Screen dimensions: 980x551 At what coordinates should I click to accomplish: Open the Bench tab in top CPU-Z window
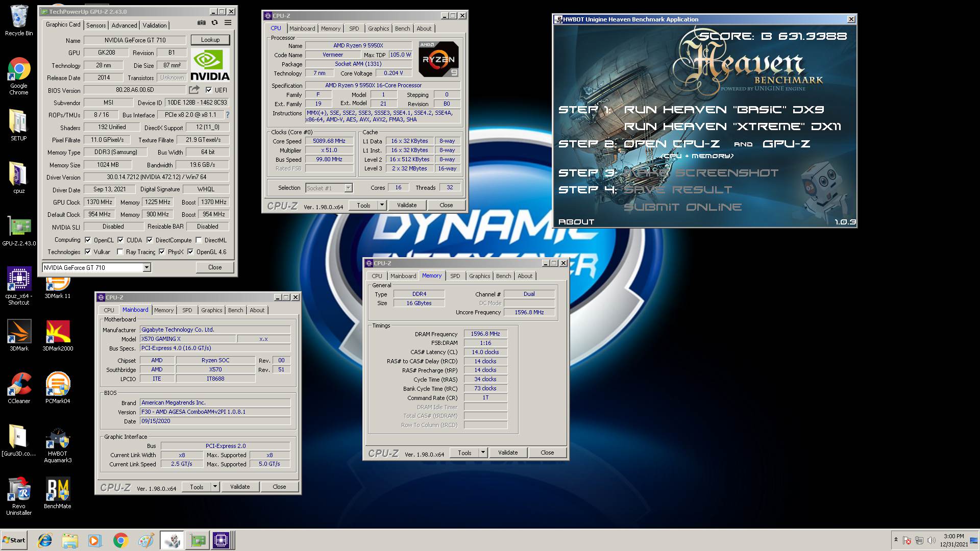[x=402, y=29]
